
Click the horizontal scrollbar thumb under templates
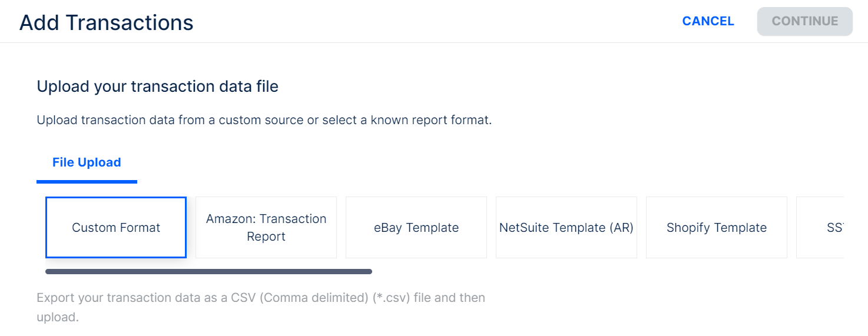coord(208,272)
